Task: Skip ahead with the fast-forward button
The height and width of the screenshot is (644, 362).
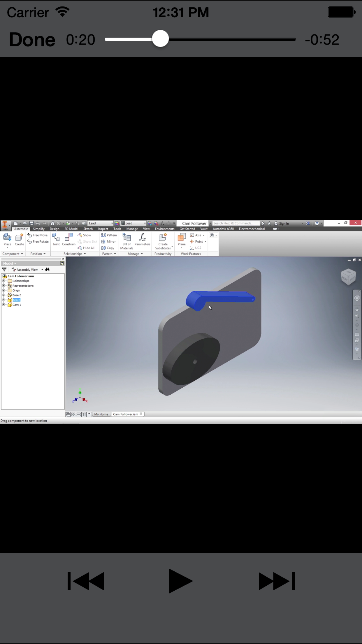Action: pyautogui.click(x=277, y=581)
